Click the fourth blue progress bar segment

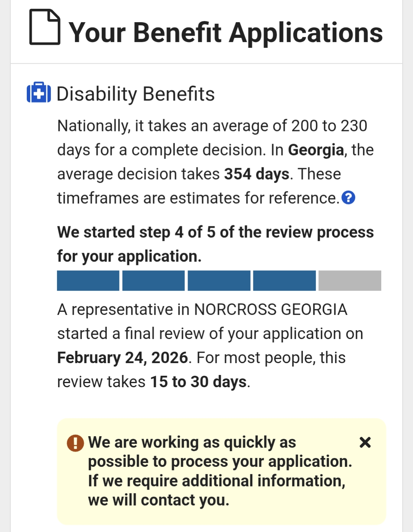click(284, 281)
